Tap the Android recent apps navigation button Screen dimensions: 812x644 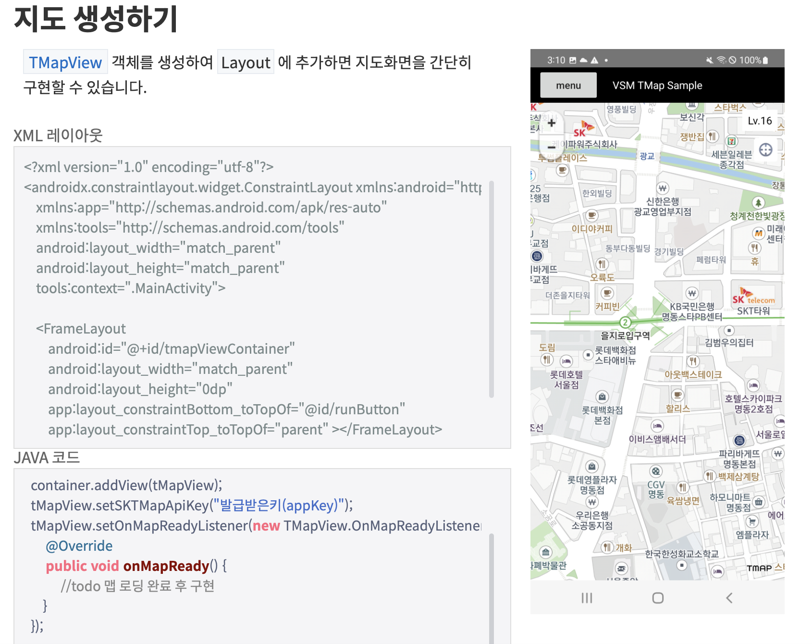(587, 598)
